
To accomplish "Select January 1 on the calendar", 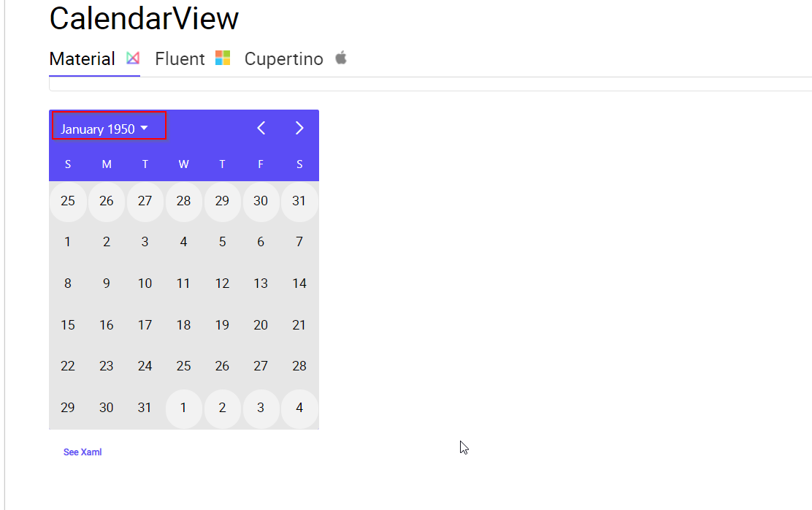I will [68, 242].
